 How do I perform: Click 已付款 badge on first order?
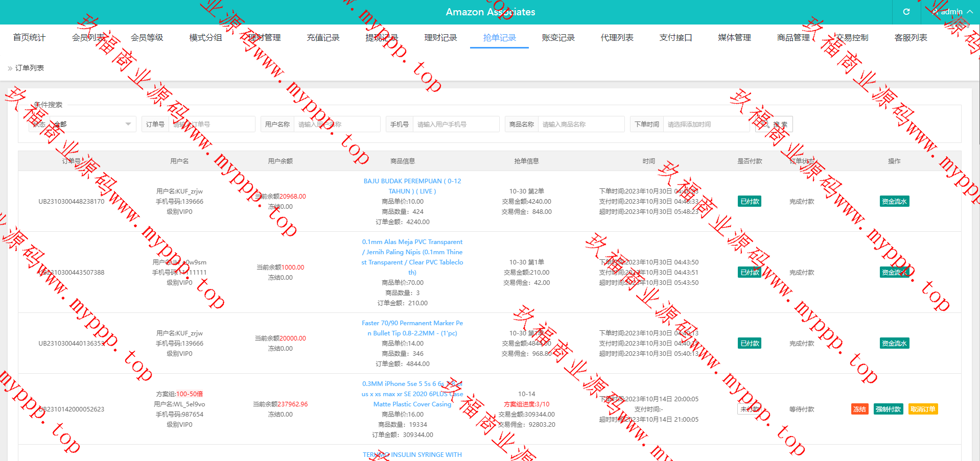tap(750, 201)
